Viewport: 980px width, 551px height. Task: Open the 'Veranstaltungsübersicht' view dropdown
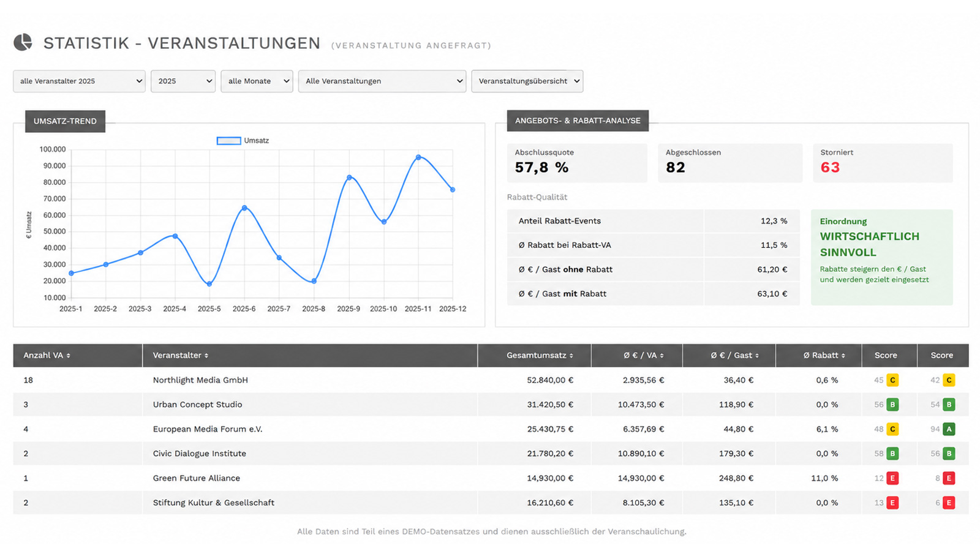[x=527, y=81]
